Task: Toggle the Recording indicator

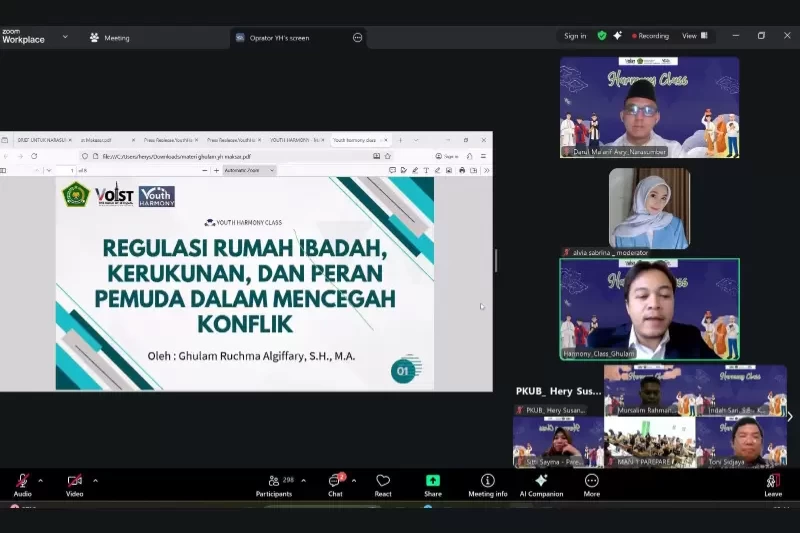Action: [x=650, y=36]
